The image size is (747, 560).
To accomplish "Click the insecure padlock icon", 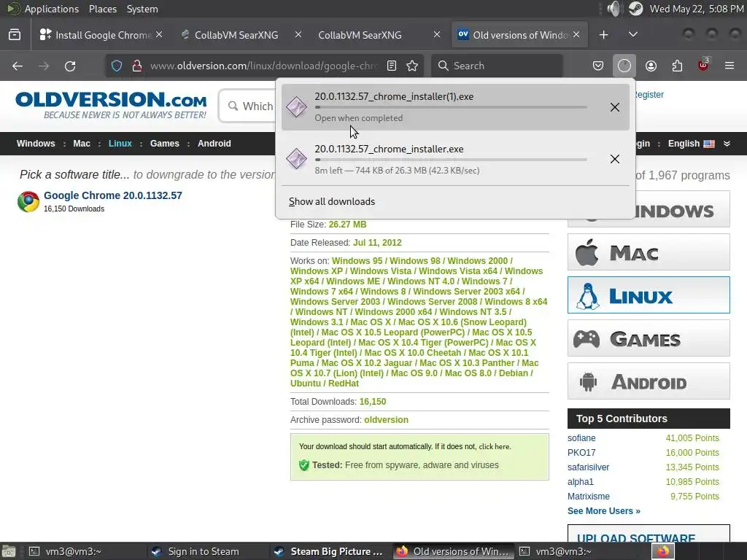I will click(137, 66).
